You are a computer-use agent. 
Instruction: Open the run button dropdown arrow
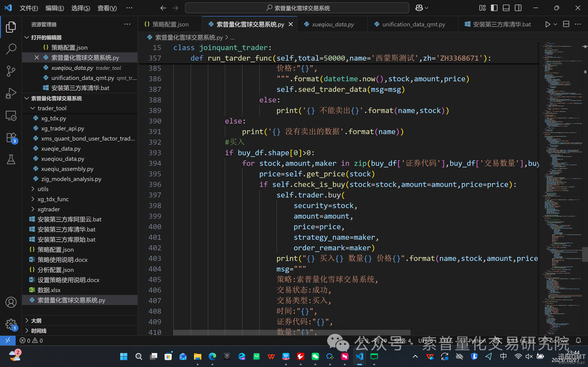tap(555, 24)
